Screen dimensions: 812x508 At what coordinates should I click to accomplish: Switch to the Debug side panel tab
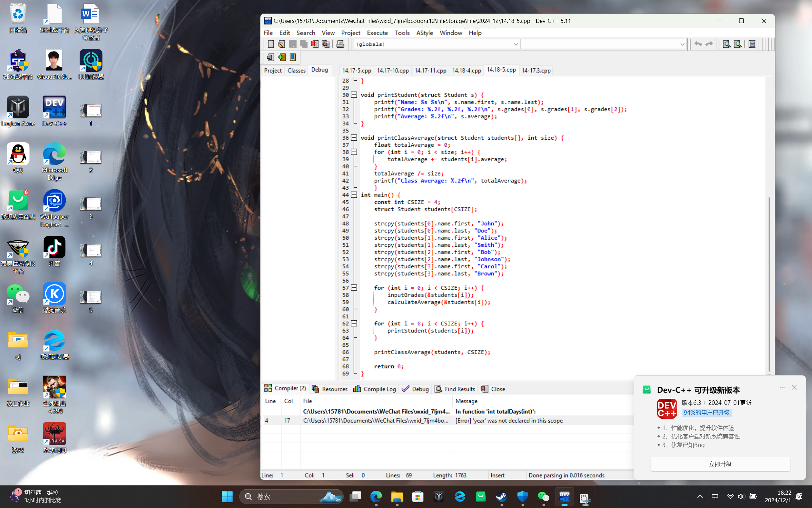[319, 70]
